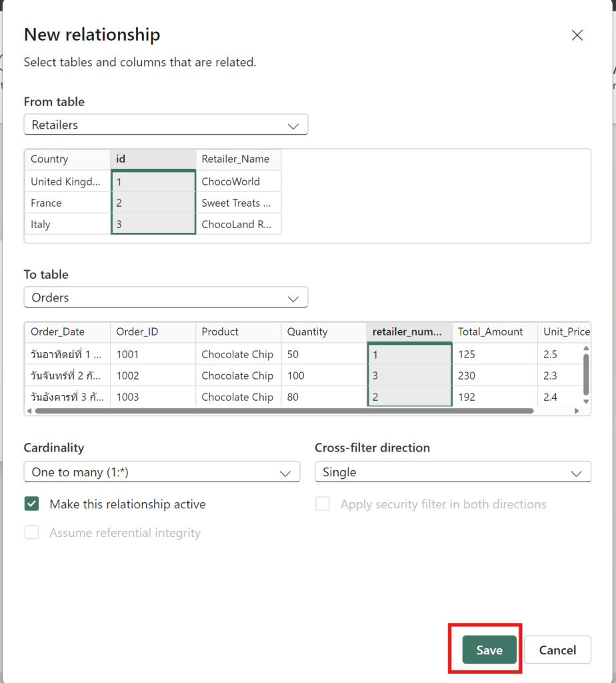This screenshot has width=616, height=683.
Task: Expand Cross-filter direction Single dropdown
Action: pyautogui.click(x=453, y=472)
